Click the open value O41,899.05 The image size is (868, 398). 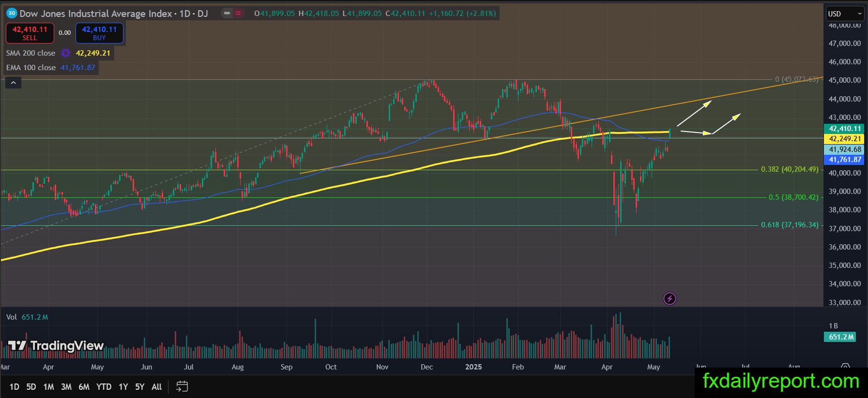coord(274,14)
